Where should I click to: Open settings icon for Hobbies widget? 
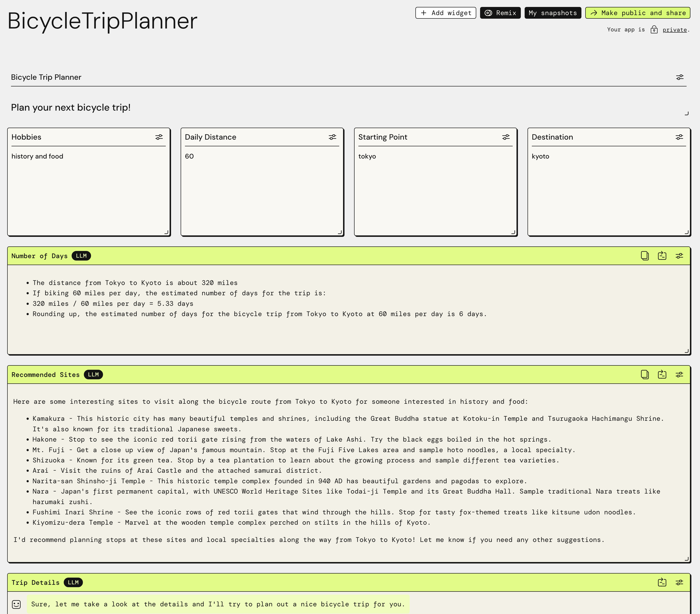pos(159,137)
